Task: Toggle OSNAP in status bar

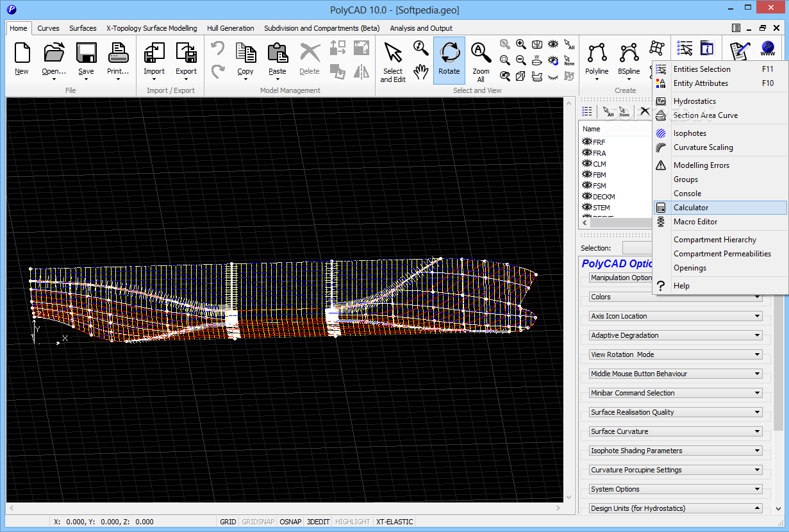Action: click(290, 522)
